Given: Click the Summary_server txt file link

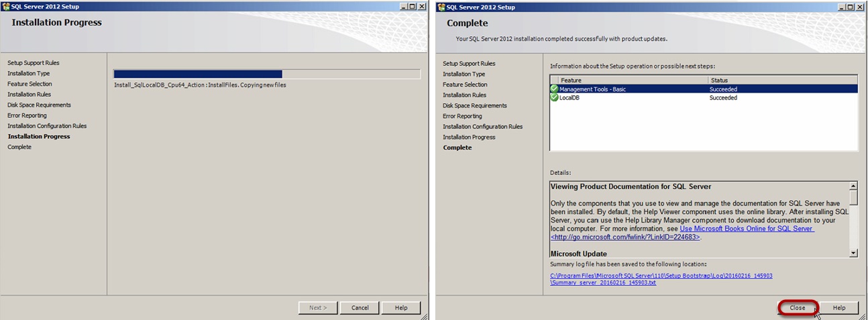Looking at the screenshot, I should click(x=603, y=282).
